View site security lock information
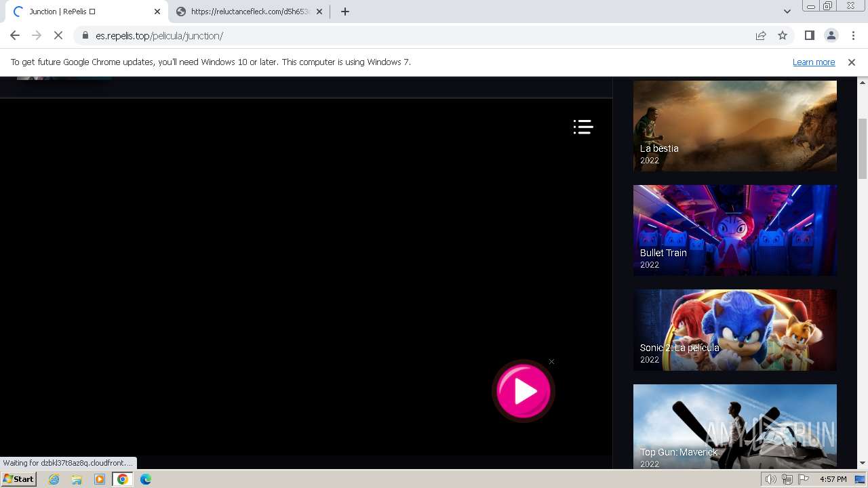The image size is (868, 488). click(x=85, y=36)
